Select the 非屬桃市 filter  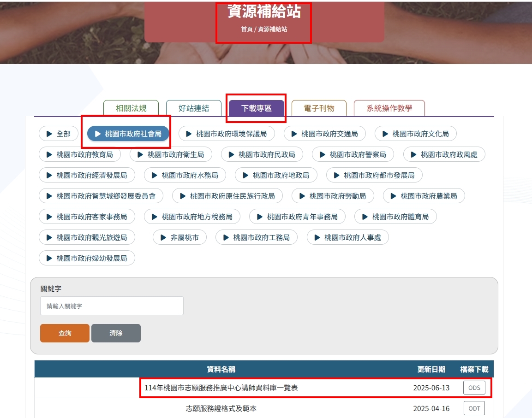tap(179, 237)
